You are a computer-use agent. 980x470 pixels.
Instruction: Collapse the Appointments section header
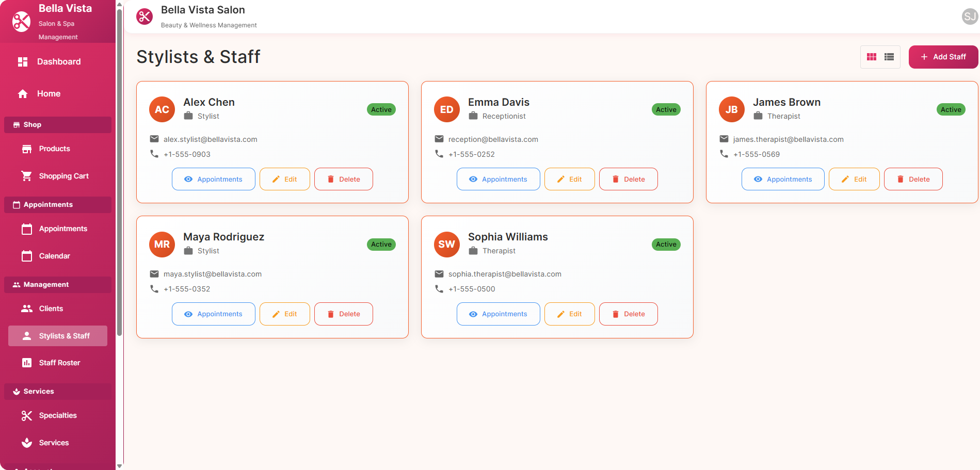click(58, 205)
